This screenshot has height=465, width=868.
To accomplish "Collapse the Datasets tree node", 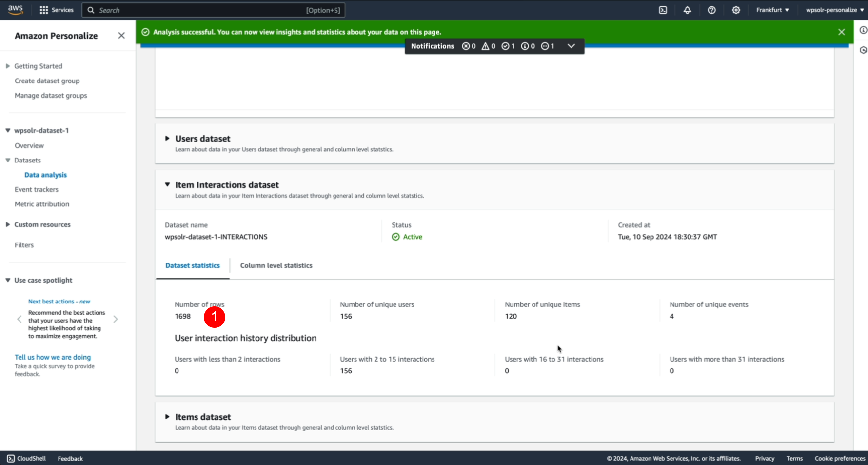I will (8, 160).
